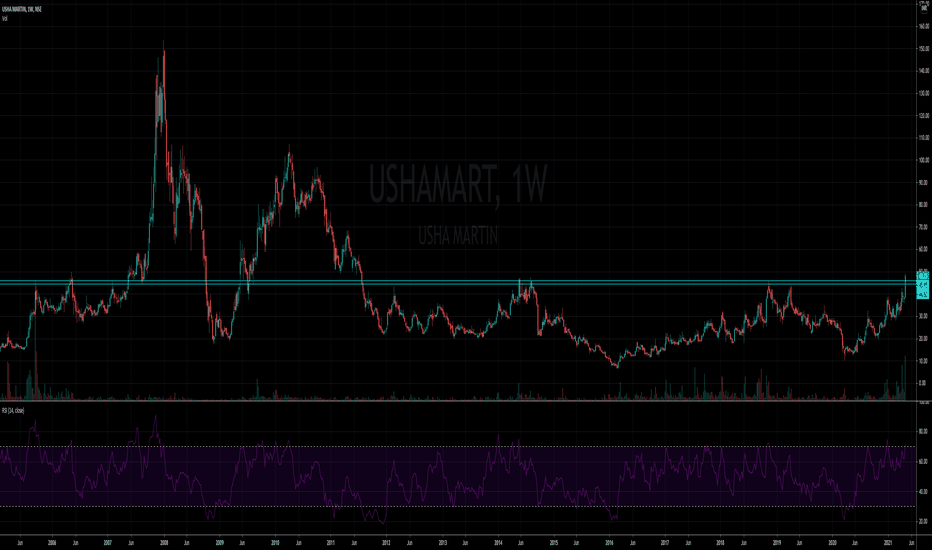Click the RSI pane 60.00 axis label
932x550 pixels.
click(x=924, y=461)
